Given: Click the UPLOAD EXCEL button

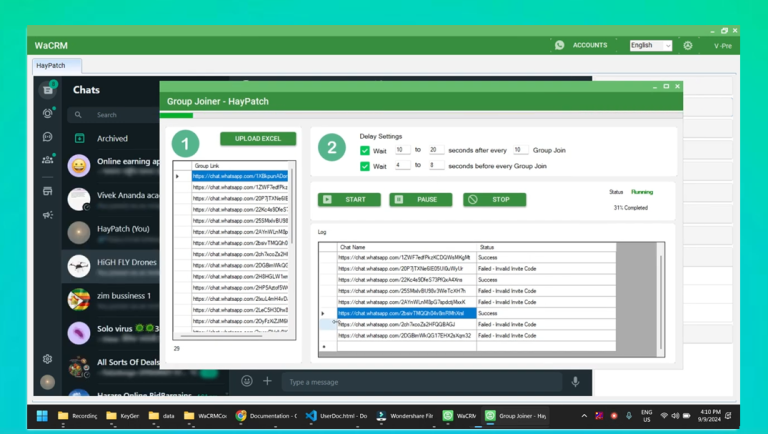Looking at the screenshot, I should 258,139.
